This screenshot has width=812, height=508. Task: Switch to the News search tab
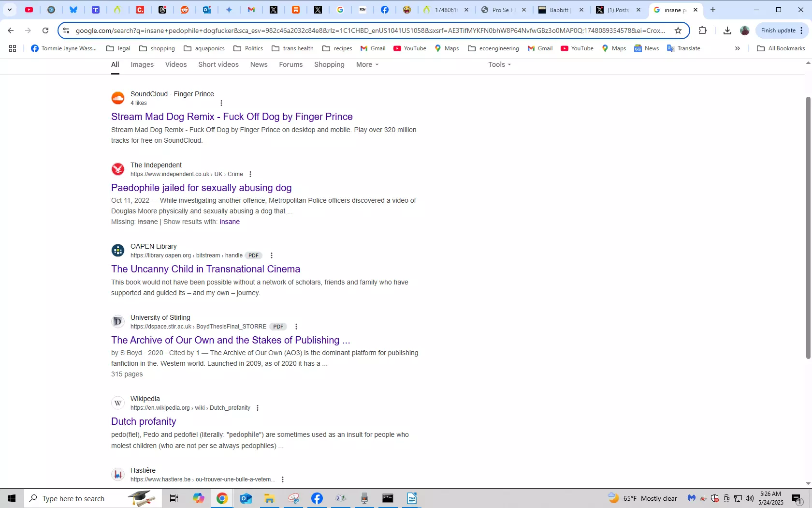[259, 64]
